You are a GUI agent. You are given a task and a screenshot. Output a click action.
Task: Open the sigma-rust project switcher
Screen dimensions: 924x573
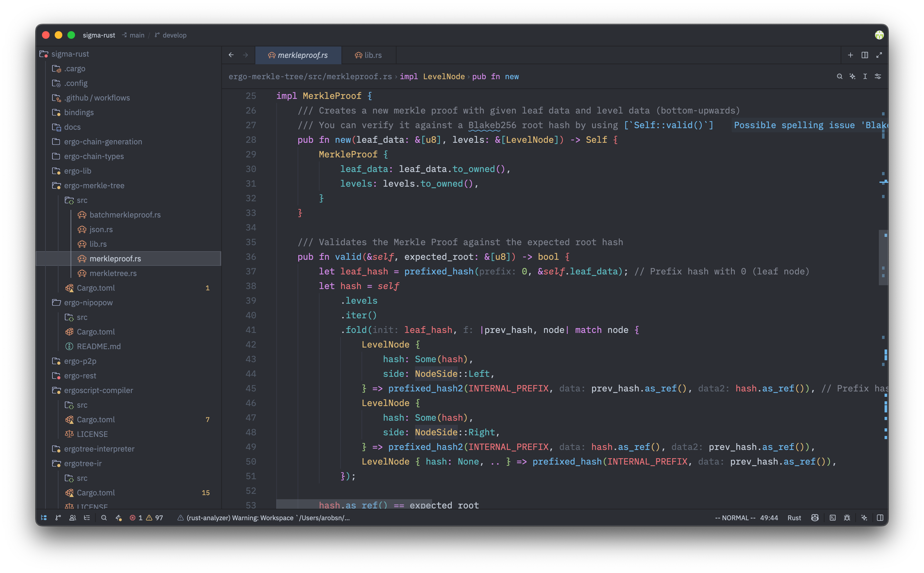coord(99,35)
